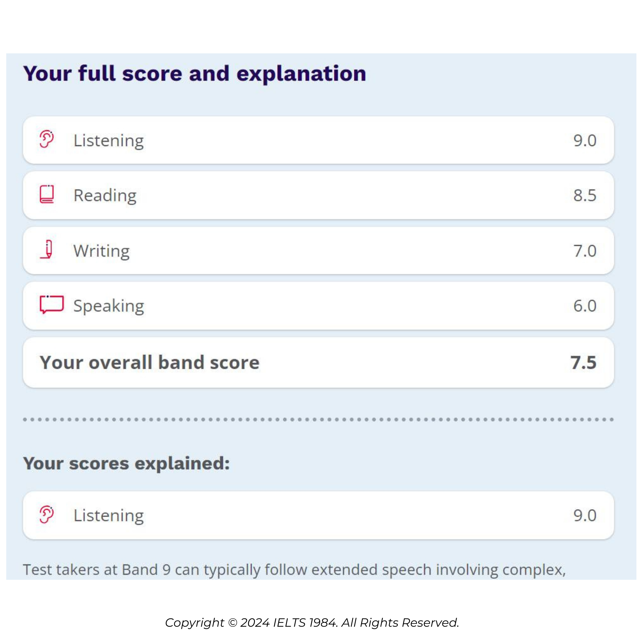Click the 7.5 overall band score value
Viewport: 644px width, 644px height.
(583, 362)
